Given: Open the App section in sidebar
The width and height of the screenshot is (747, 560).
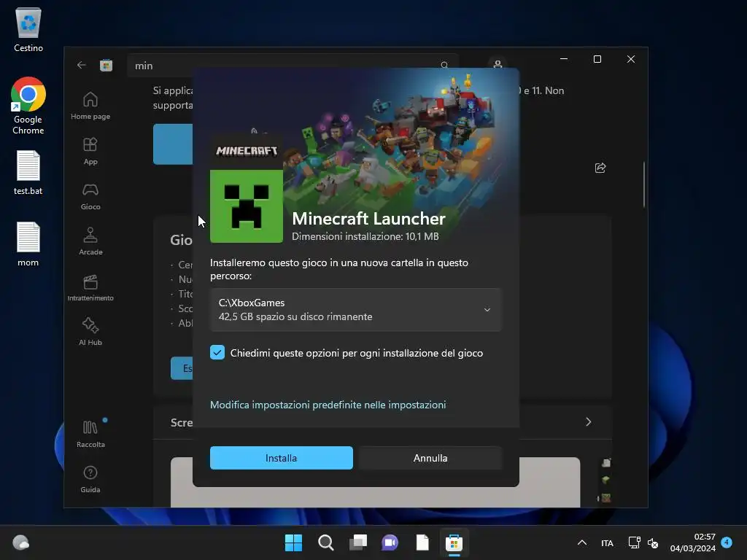Looking at the screenshot, I should pos(90,151).
